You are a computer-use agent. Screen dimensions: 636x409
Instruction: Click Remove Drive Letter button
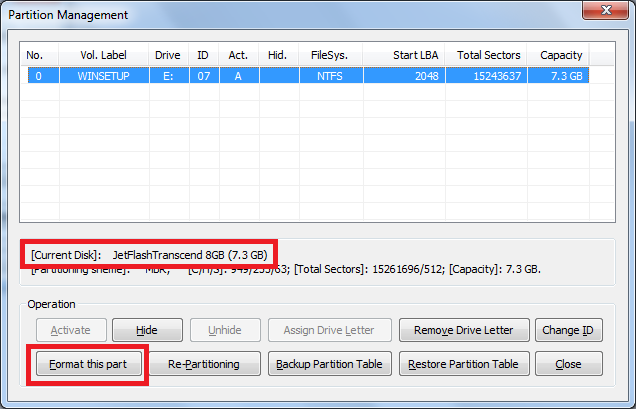tap(463, 330)
